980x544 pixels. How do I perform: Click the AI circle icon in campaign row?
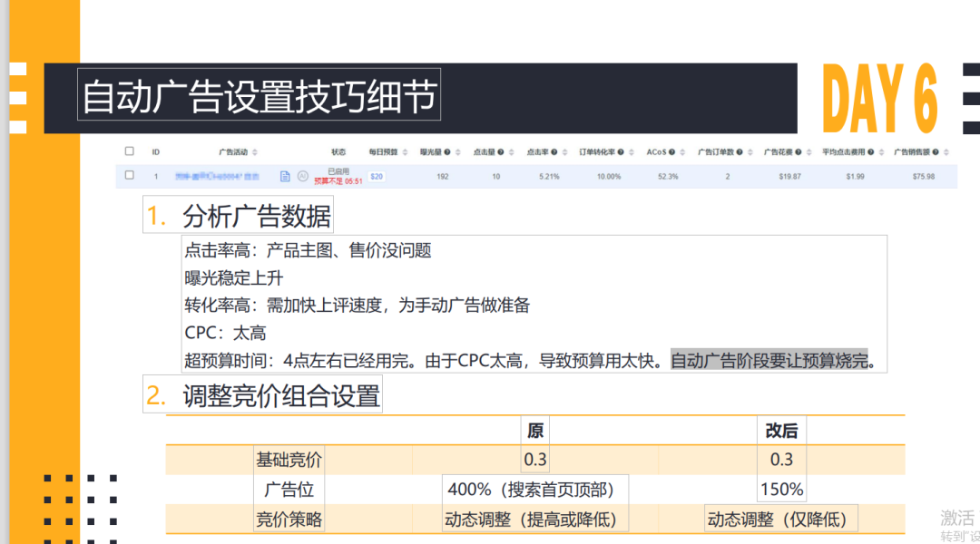point(303,177)
